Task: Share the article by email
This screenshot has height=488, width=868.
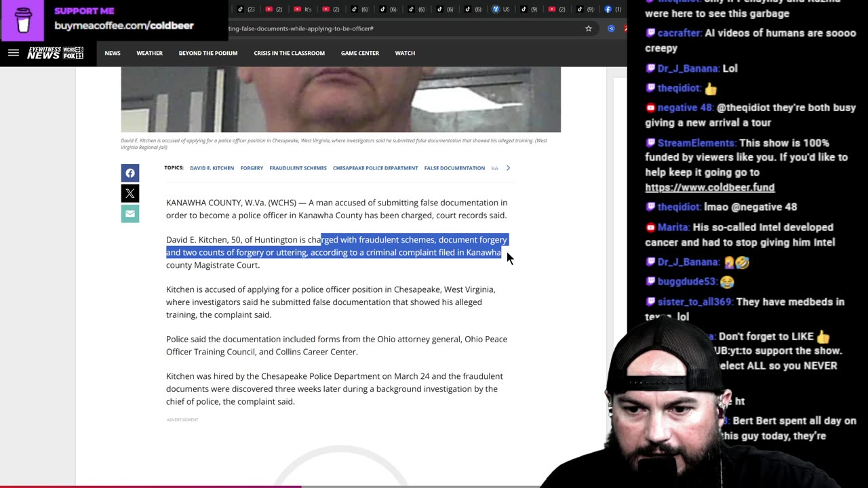Action: (130, 213)
